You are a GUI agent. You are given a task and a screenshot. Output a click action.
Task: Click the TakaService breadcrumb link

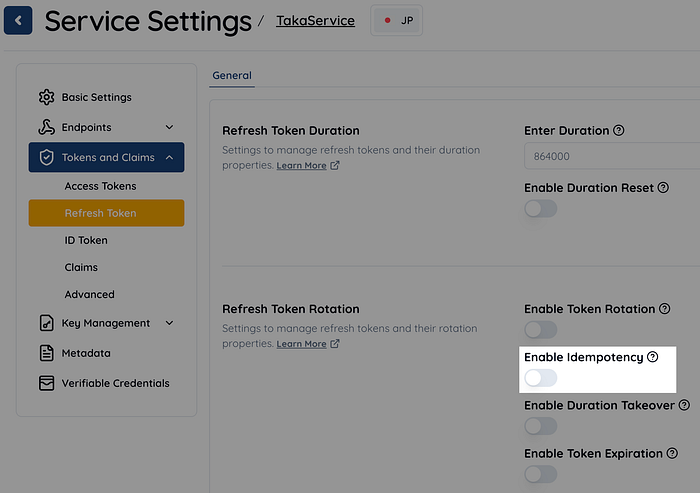pyautogui.click(x=315, y=20)
